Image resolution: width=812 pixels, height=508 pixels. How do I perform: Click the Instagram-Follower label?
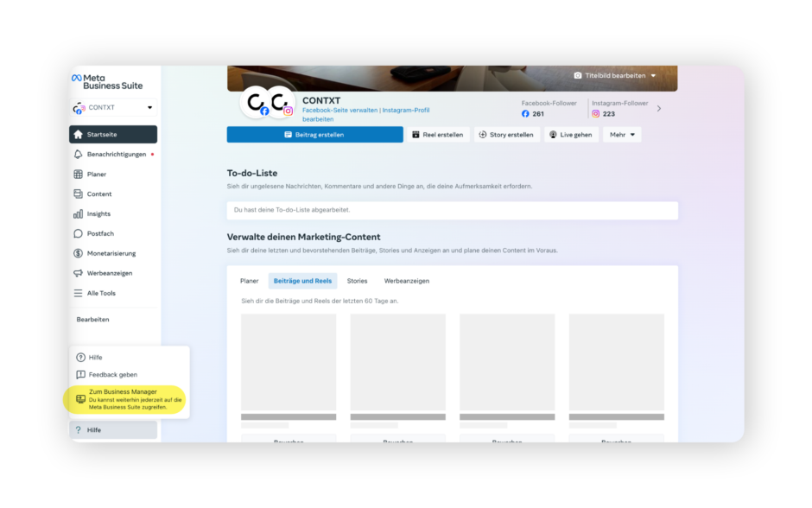(x=620, y=103)
